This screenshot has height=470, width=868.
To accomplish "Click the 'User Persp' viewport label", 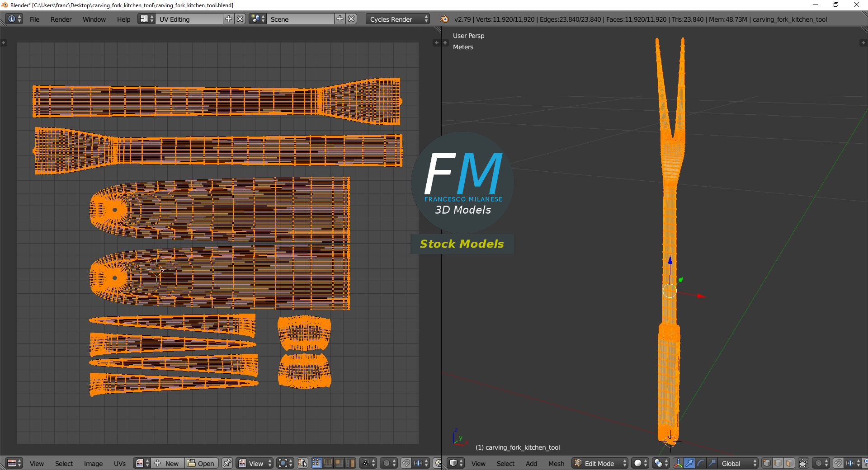I will pos(468,36).
